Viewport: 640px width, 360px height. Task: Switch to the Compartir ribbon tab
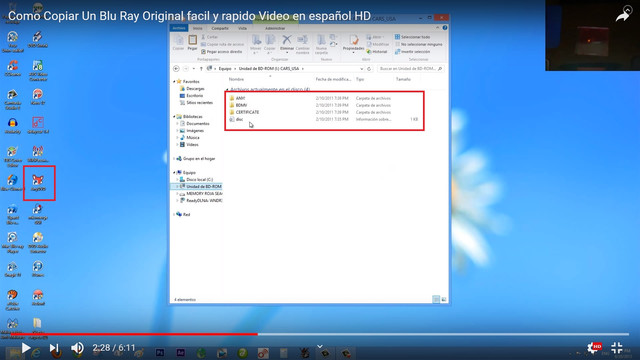220,28
